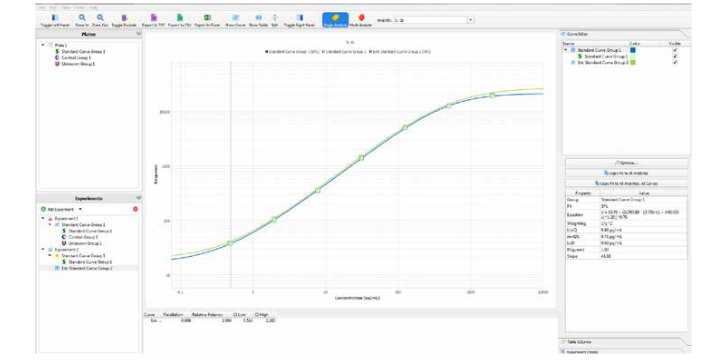The height and width of the screenshot is (360, 720).
Task: Click the Zoom Out magnifier icon
Action: coord(100,17)
